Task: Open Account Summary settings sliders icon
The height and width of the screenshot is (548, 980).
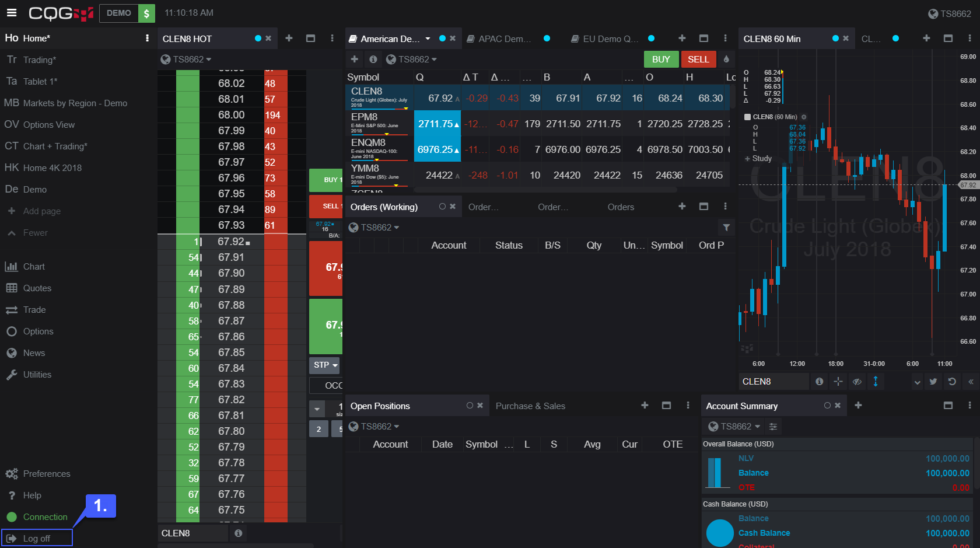Action: pyautogui.click(x=773, y=427)
